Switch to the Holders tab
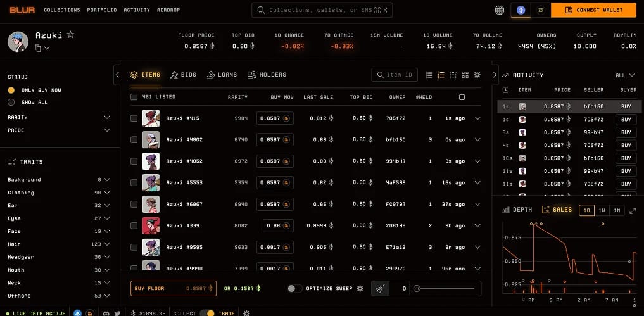 pyautogui.click(x=267, y=75)
